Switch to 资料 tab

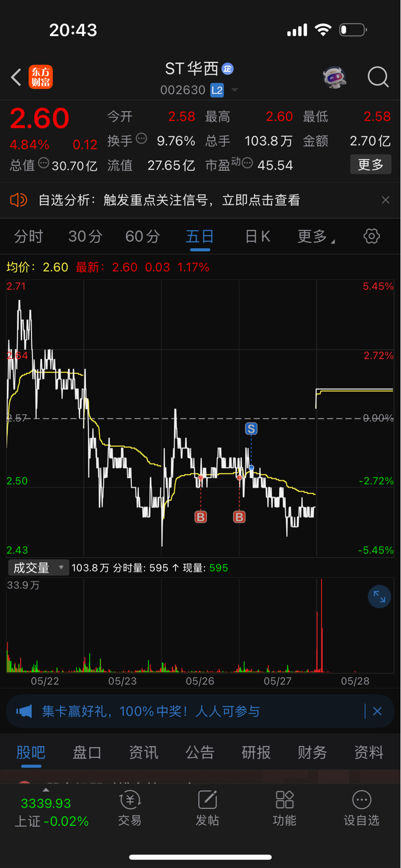click(x=369, y=752)
